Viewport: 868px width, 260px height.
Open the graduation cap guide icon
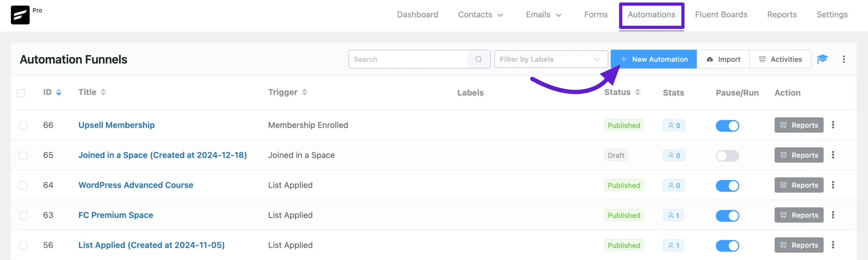822,59
